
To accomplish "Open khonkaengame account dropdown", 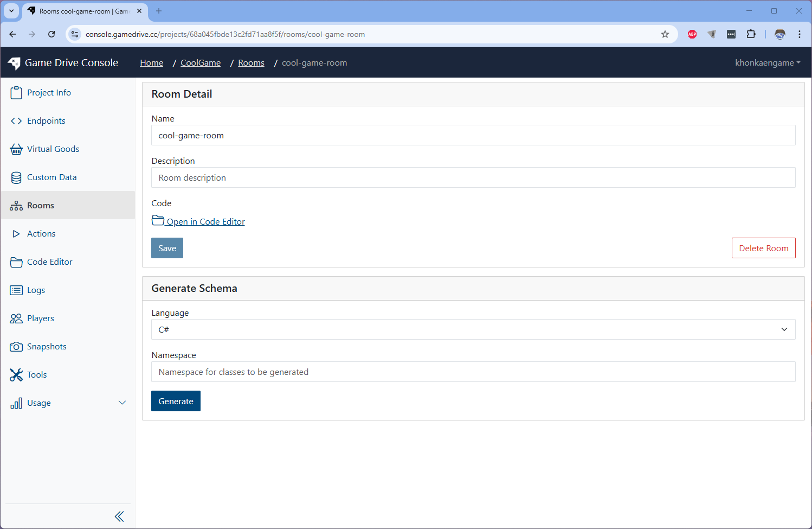I will (767, 63).
